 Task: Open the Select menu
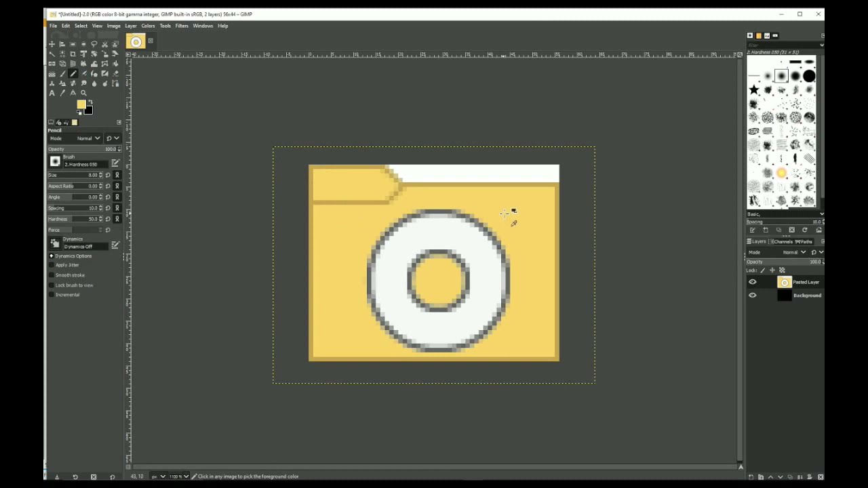coord(81,26)
